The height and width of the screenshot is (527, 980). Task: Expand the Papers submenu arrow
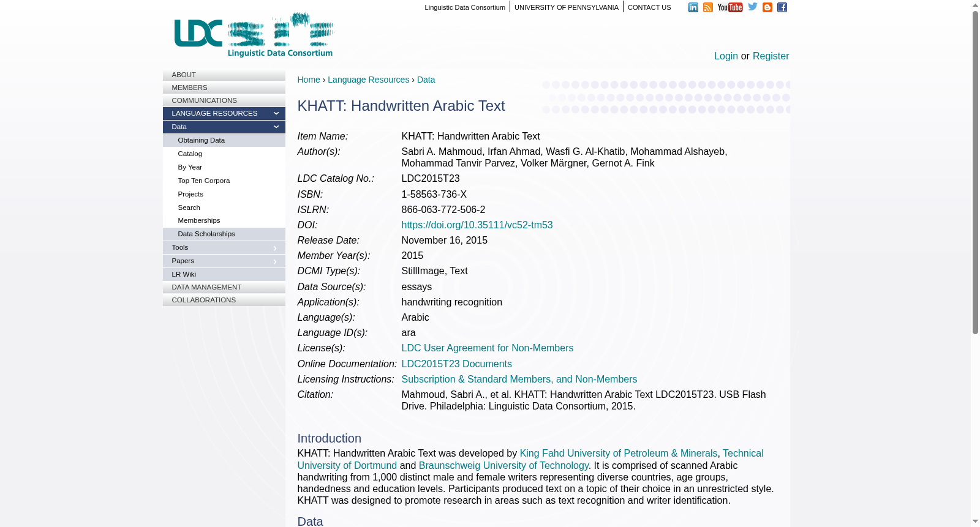275,261
